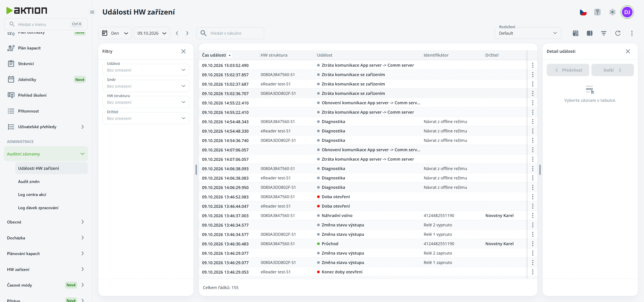Toggle the detail side panel icon
644x302 pixels.
[x=589, y=33]
